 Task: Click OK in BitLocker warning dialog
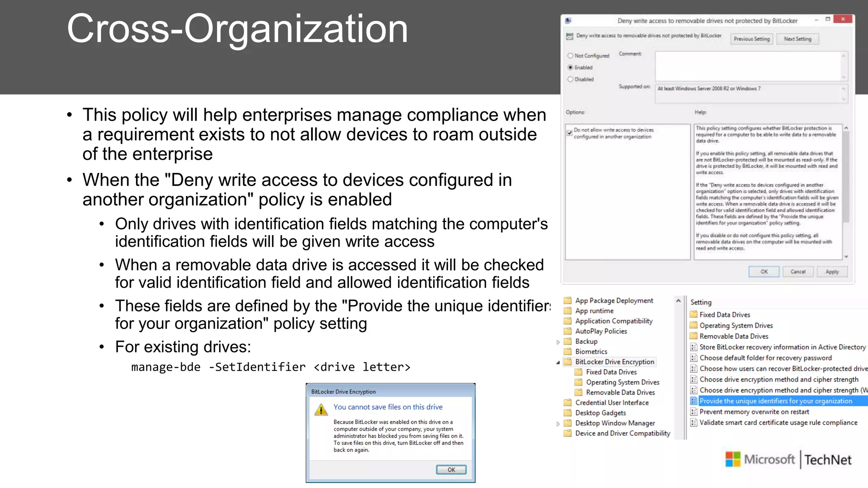click(x=451, y=469)
